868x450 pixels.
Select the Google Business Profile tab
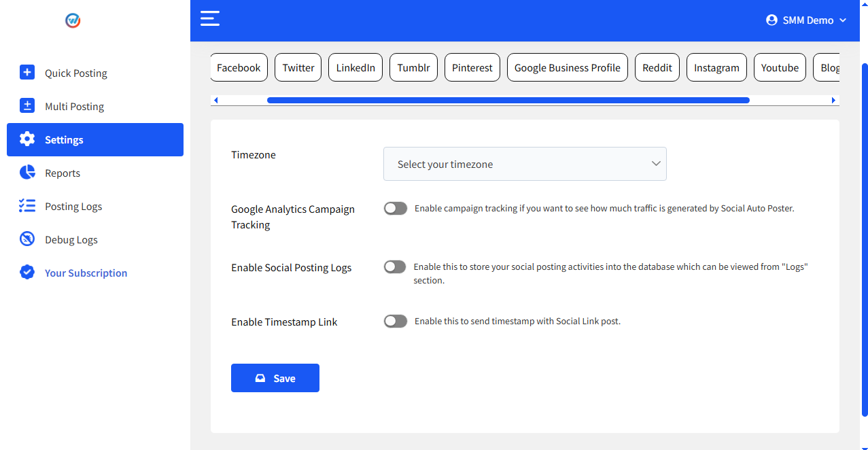click(568, 67)
